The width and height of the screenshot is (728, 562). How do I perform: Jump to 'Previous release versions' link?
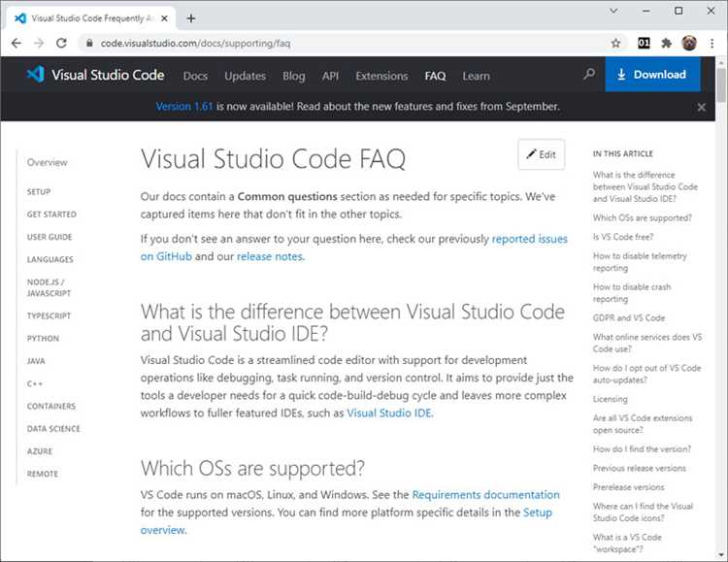[x=640, y=468]
